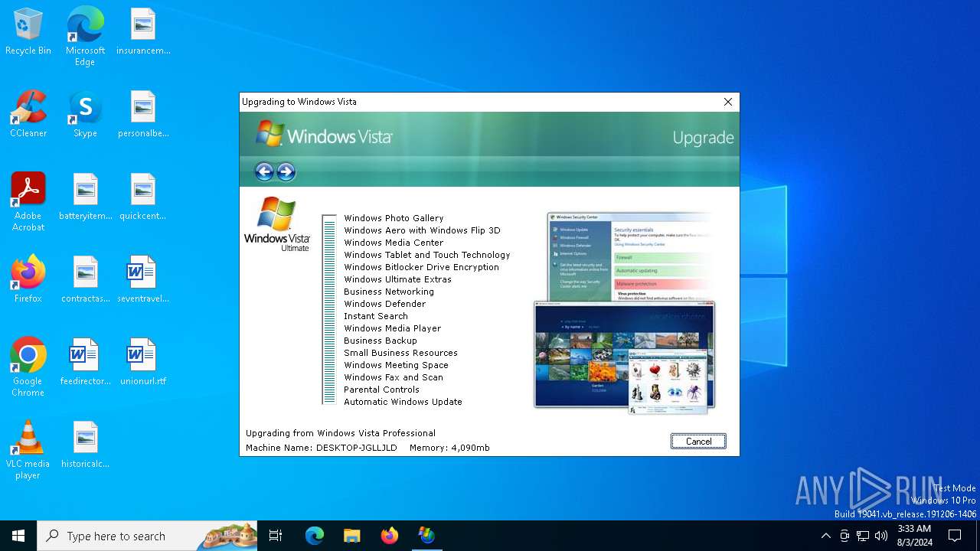Select the batteryitem... file on desktop
The height and width of the screenshot is (551, 980).
click(85, 197)
